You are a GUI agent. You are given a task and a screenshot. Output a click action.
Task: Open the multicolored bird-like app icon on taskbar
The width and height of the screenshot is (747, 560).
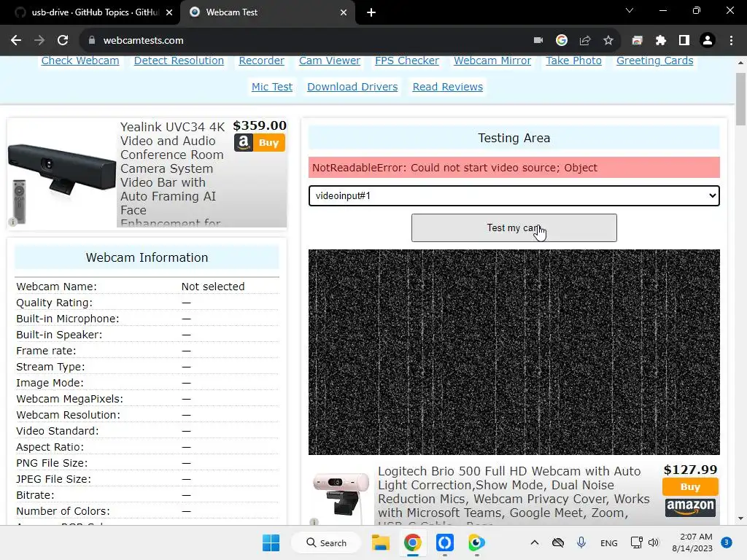pyautogui.click(x=476, y=542)
